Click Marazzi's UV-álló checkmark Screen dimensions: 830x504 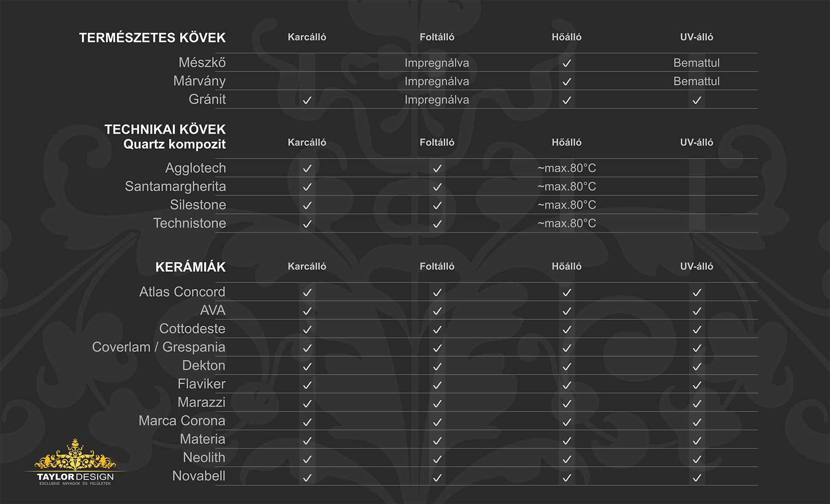point(697,404)
